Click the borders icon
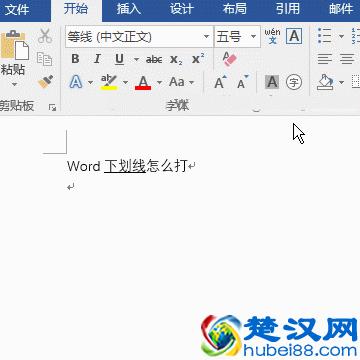 point(356,82)
